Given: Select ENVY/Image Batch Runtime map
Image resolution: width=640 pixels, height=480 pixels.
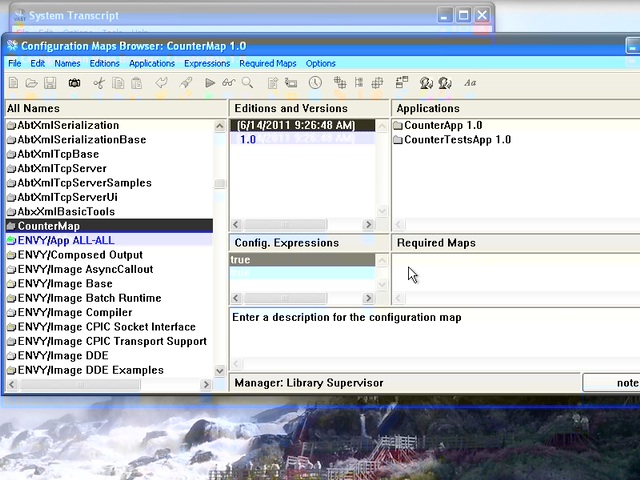Looking at the screenshot, I should pyautogui.click(x=109, y=298).
